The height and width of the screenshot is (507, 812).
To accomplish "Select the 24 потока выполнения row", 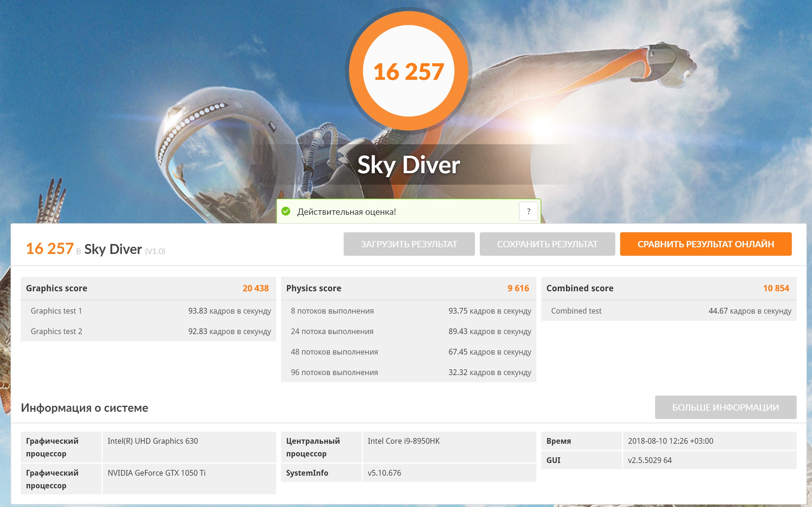I will coord(409,331).
